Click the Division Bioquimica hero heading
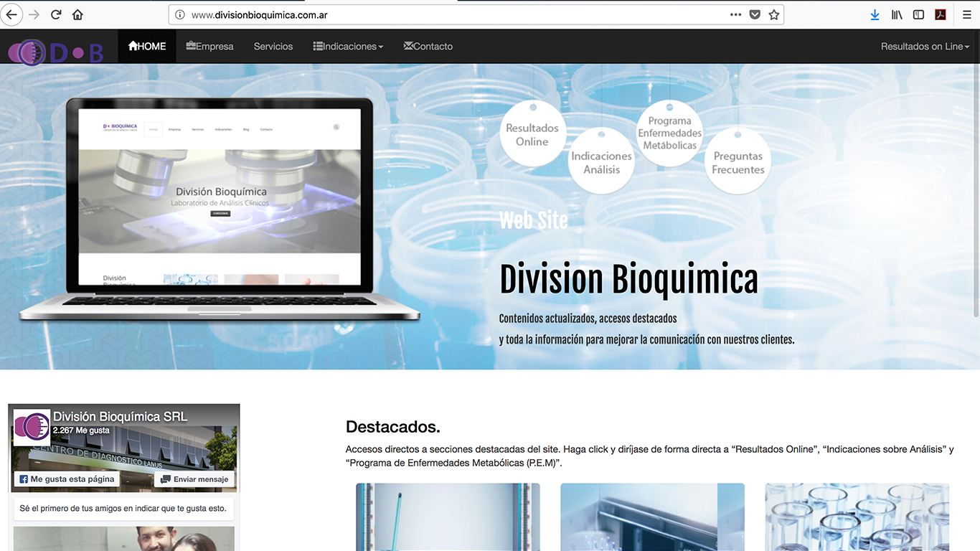Viewport: 980px width, 551px height. [x=628, y=280]
